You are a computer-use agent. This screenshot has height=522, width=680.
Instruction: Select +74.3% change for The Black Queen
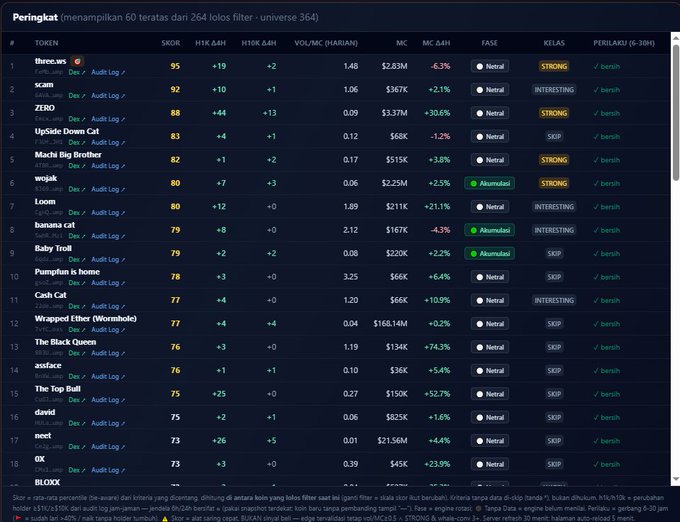(437, 347)
